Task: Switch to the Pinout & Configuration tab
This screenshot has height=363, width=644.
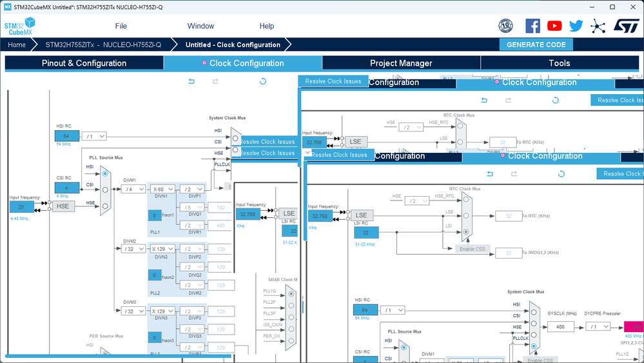Action: click(x=84, y=63)
